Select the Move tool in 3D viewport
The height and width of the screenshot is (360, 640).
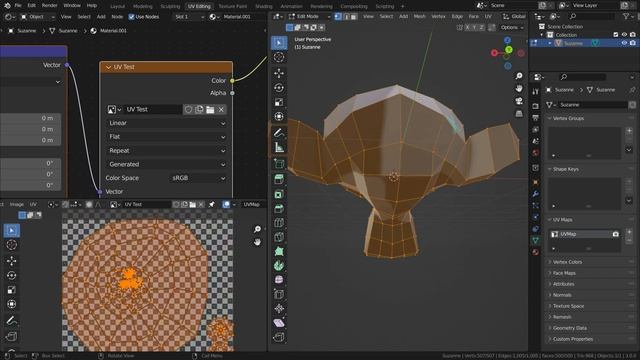279,73
